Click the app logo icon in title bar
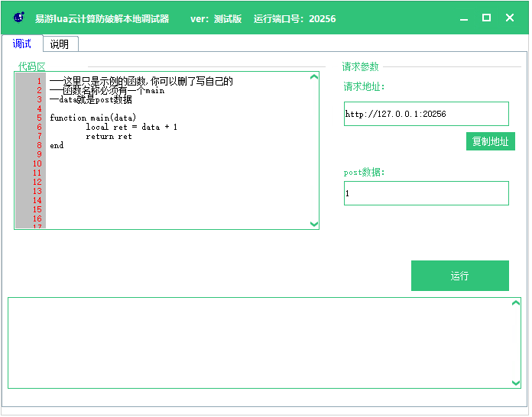The height and width of the screenshot is (417, 532). 19,17
